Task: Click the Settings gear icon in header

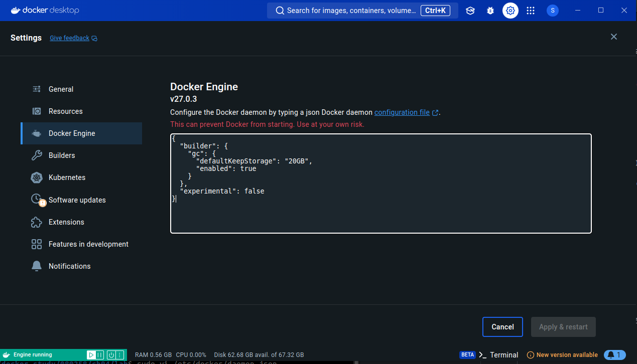Action: [x=511, y=11]
